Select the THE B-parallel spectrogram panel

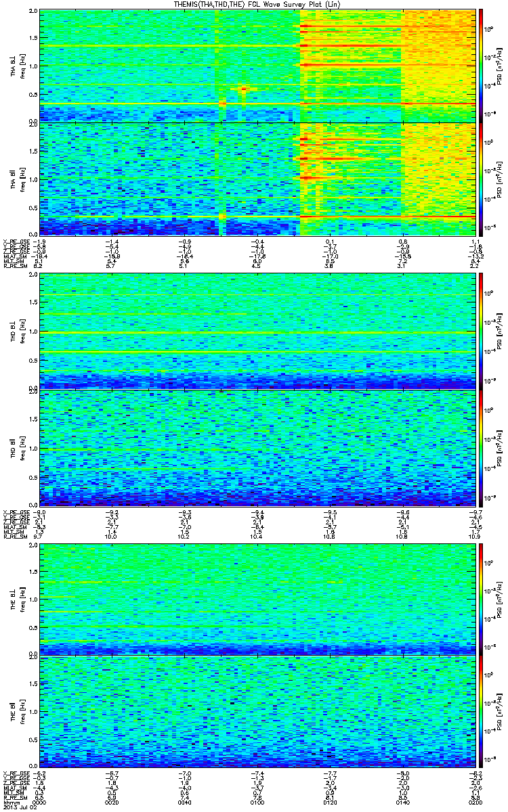click(257, 713)
